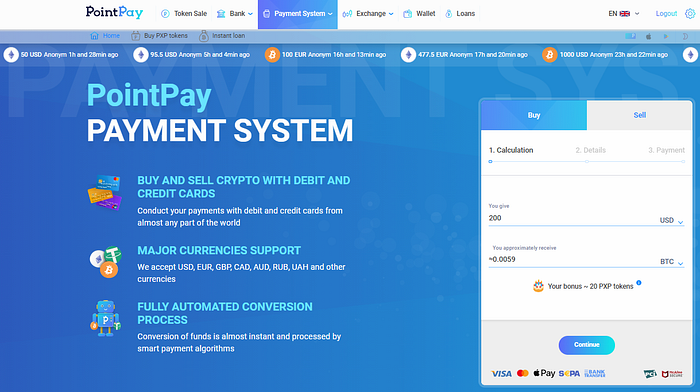Click the Google Play icon
This screenshot has width=700, height=392.
[x=666, y=36]
